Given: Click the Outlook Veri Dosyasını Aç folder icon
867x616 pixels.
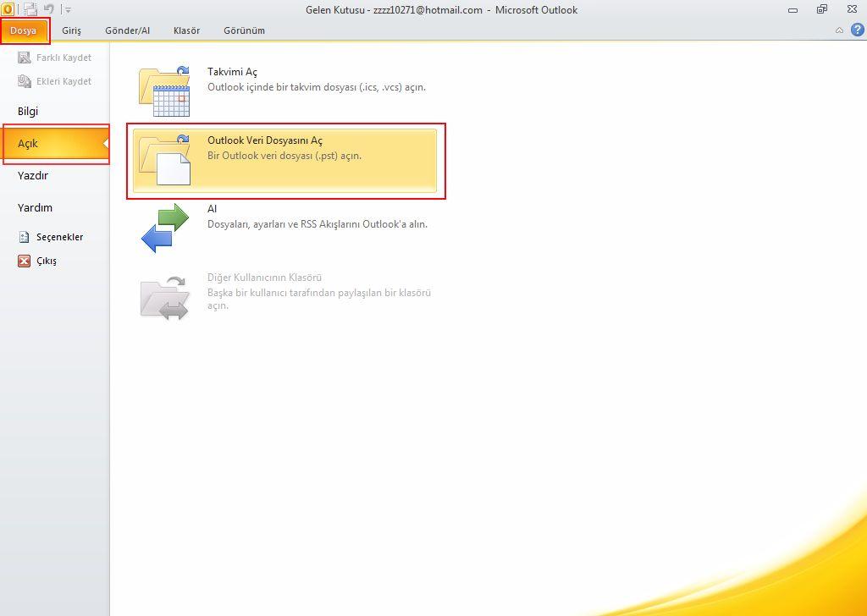Looking at the screenshot, I should [x=165, y=159].
